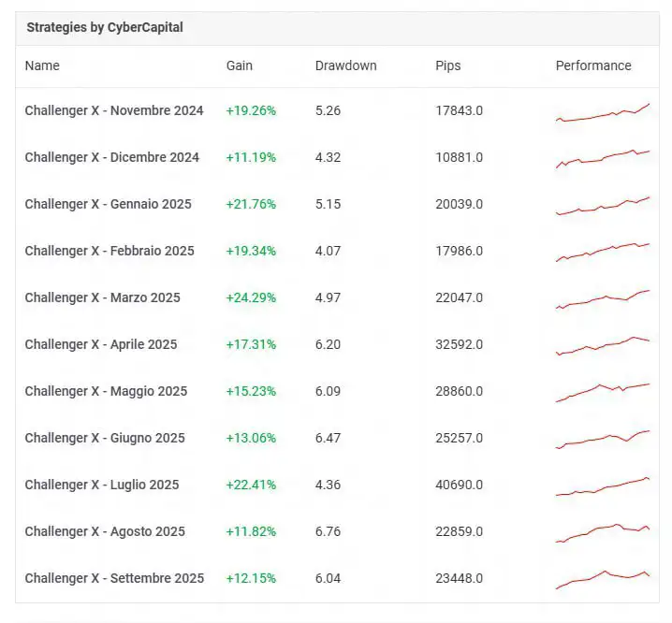This screenshot has height=623, width=672.
Task: Select Challenger X - Marzo 2025 link
Action: pos(102,297)
